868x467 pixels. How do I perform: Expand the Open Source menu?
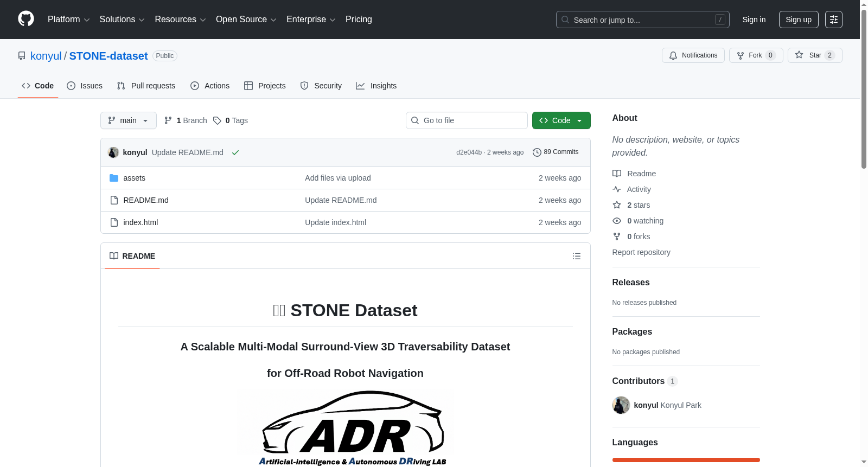point(246,20)
